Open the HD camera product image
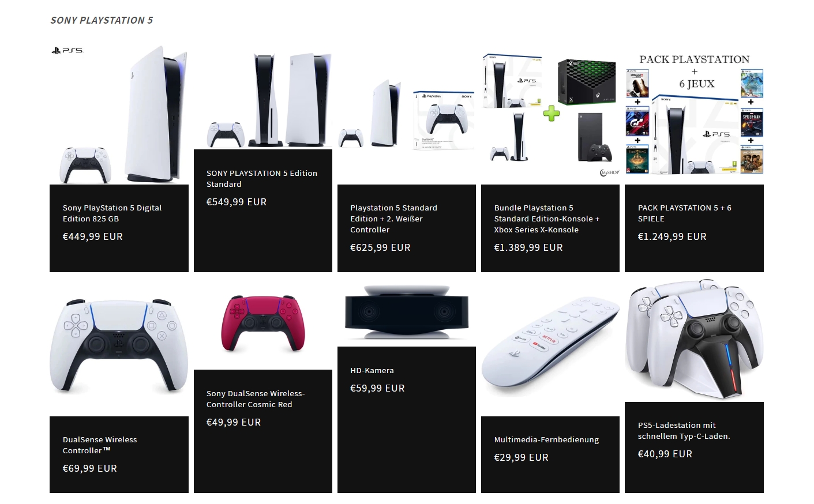This screenshot has height=504, width=814. tap(407, 312)
